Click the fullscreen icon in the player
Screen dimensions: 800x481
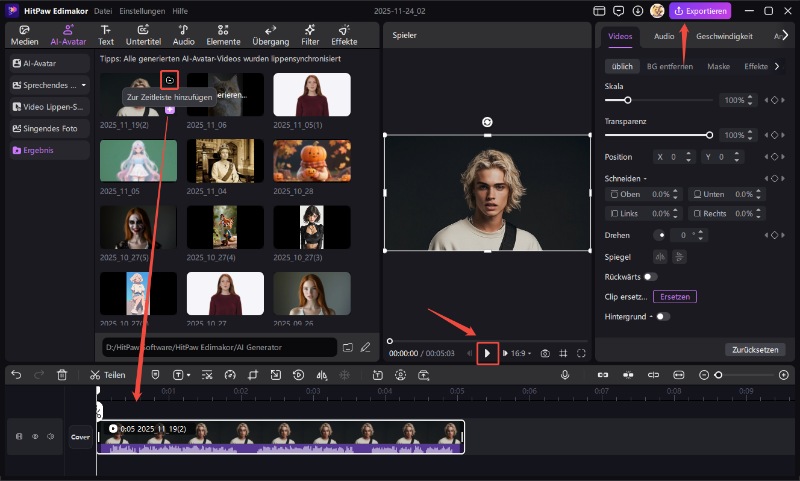(581, 353)
